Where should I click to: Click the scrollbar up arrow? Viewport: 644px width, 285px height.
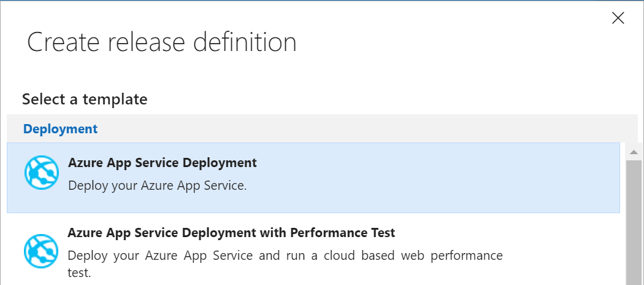coord(634,152)
